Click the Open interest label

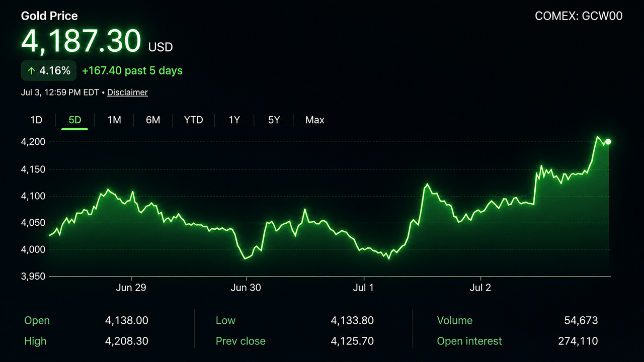[469, 341]
